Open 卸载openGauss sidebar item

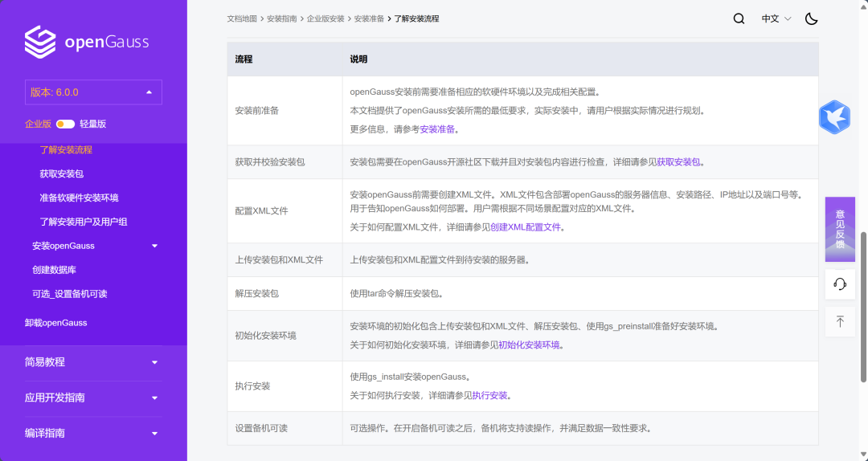[x=56, y=323]
